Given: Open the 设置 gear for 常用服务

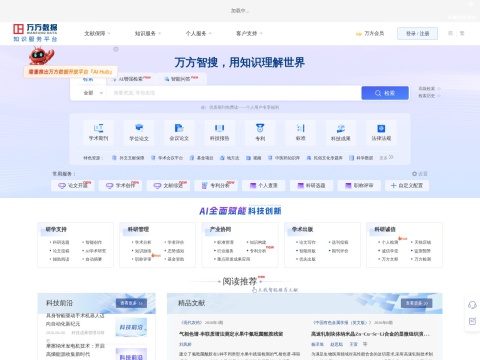Looking at the screenshot, I should 420,174.
